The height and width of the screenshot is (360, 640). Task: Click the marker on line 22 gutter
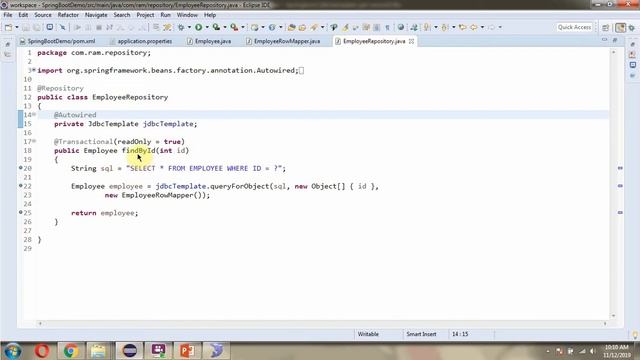(20, 186)
